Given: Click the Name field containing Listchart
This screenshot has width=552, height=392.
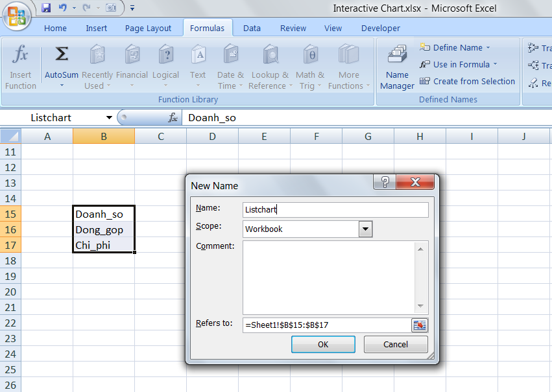Looking at the screenshot, I should pos(335,209).
